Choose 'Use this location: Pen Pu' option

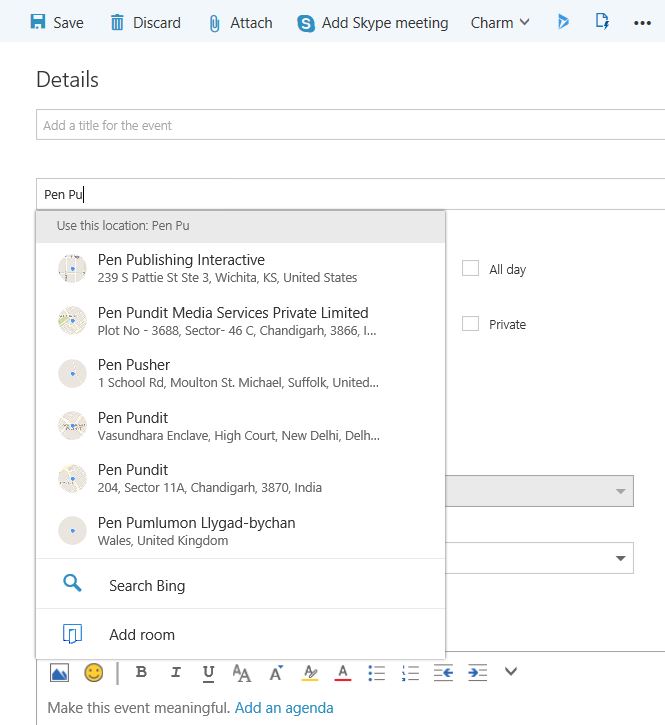coord(240,226)
